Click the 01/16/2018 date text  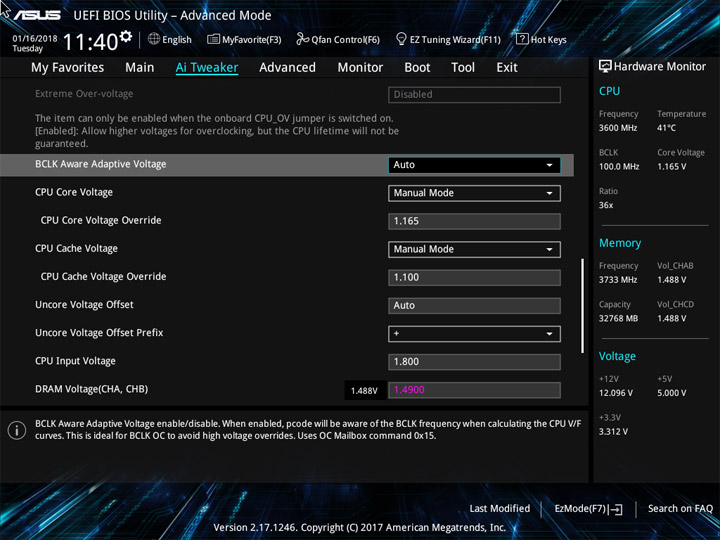pos(35,39)
